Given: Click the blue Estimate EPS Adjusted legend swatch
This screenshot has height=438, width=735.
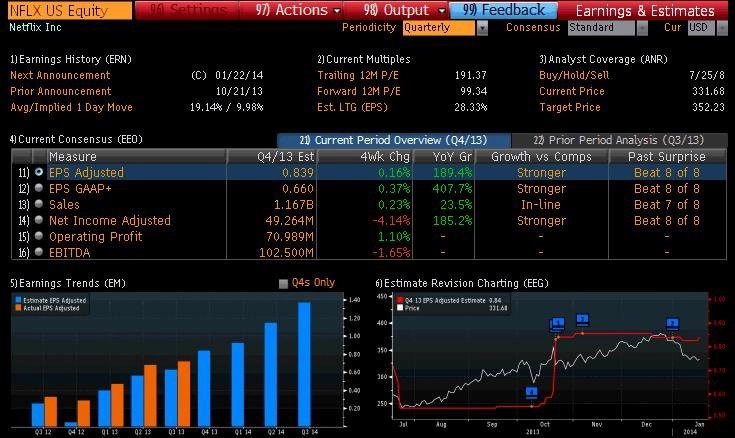Looking at the screenshot, I should pos(18,300).
